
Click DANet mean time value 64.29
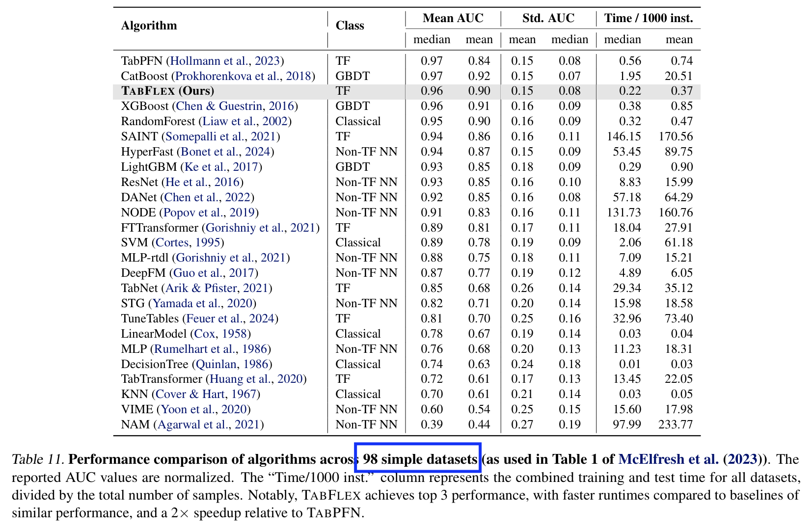click(x=679, y=197)
